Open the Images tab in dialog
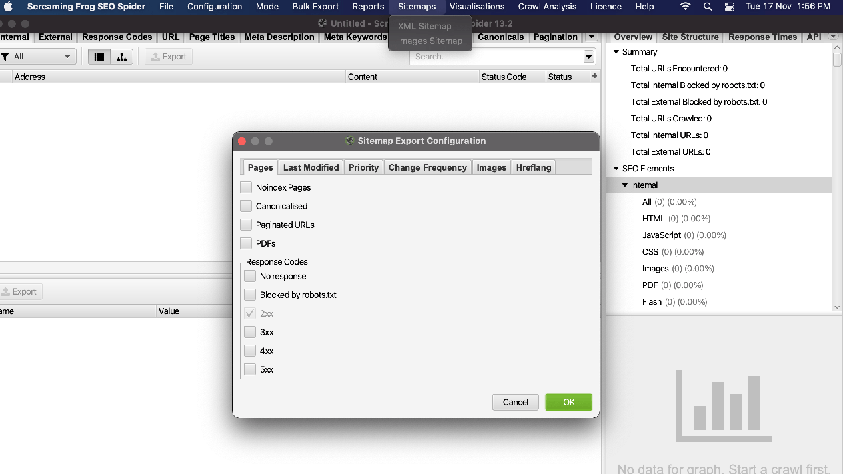Viewport: 843px width, 474px height. point(491,168)
